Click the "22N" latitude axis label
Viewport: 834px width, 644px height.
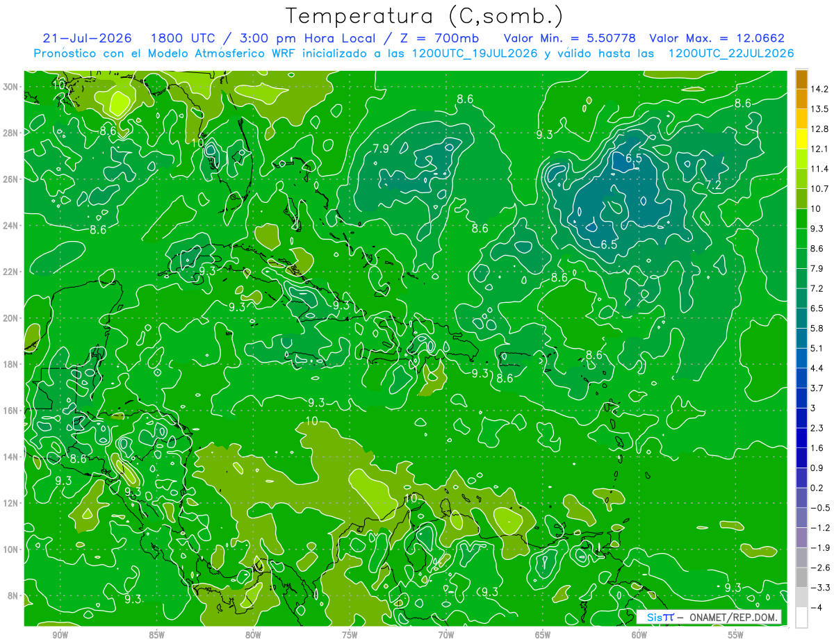point(10,272)
